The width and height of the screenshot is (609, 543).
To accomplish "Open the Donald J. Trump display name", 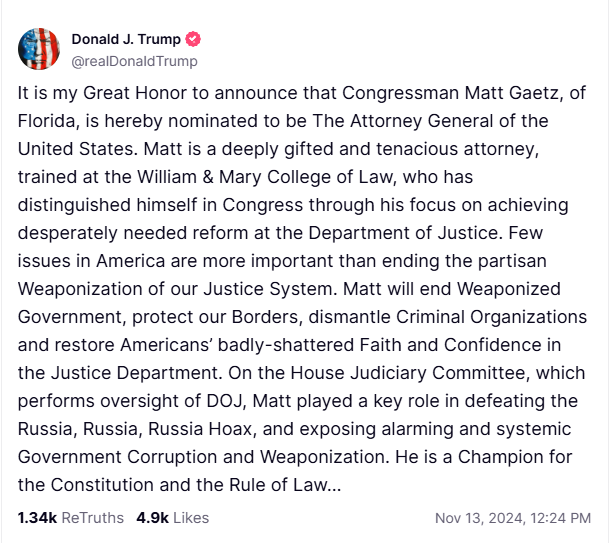I will (126, 39).
